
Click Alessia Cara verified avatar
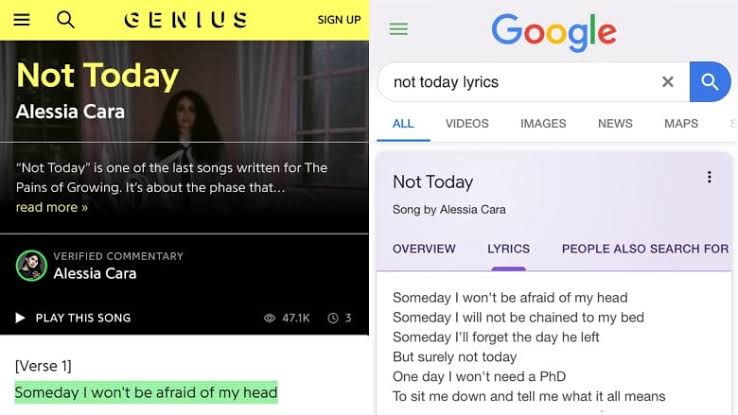pos(32,265)
